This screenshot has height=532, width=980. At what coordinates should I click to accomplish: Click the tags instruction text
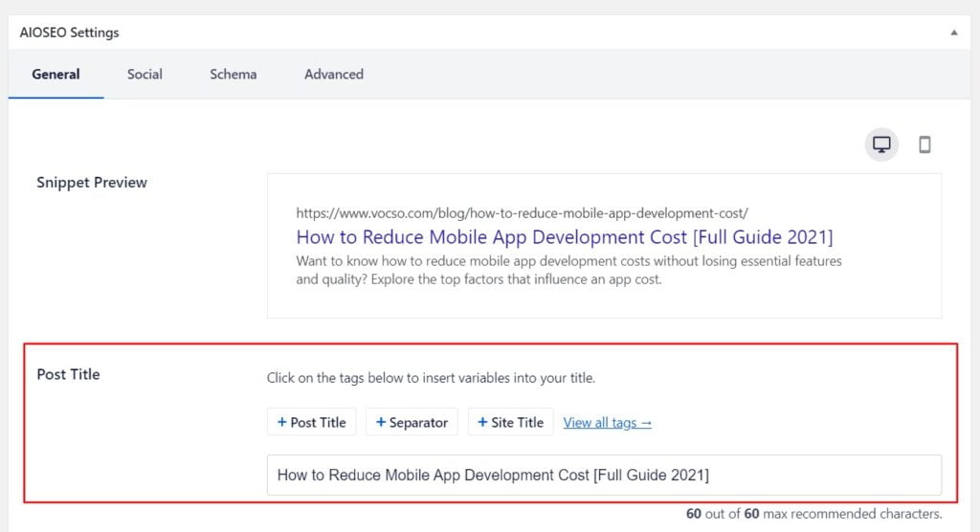431,378
